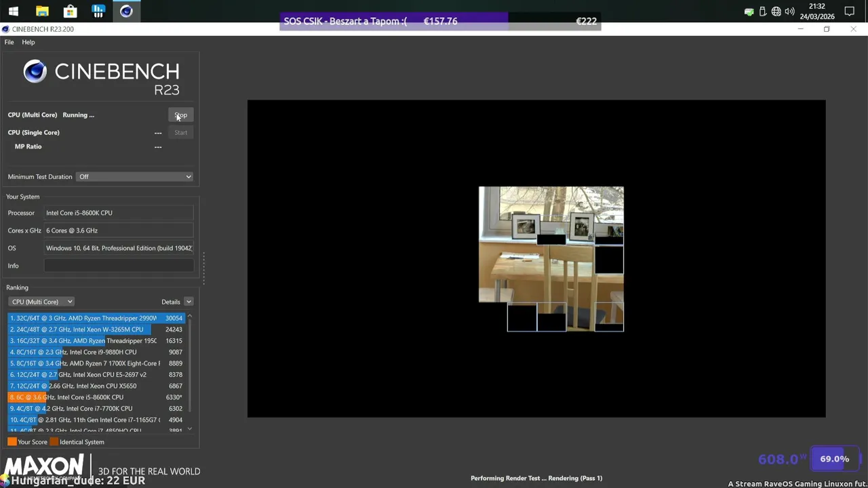Click the SOS CSIK donation goal bar
The image size is (868, 488).
point(440,21)
